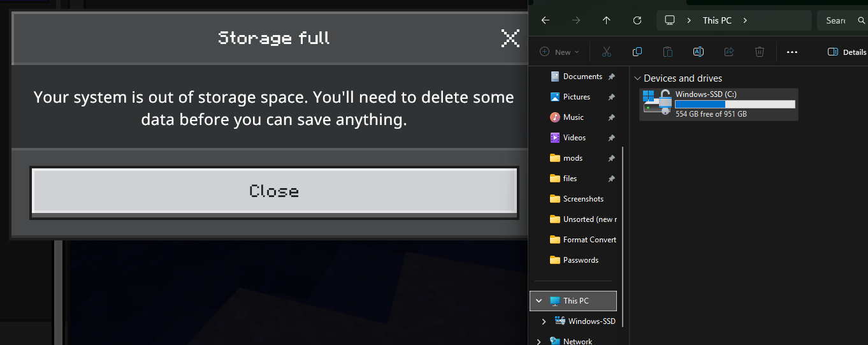Screen dimensions: 868x345
Task: Click the Search input field
Action: pos(840,20)
